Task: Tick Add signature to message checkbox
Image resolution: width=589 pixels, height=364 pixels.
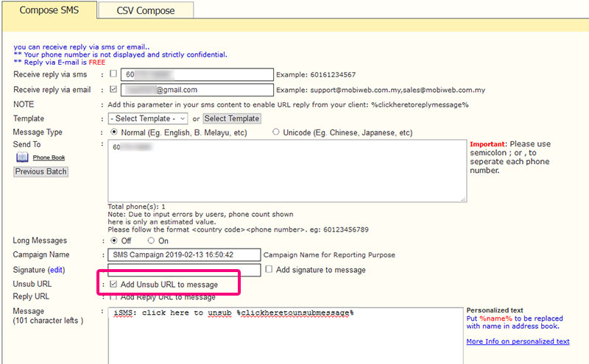Action: tap(269, 270)
